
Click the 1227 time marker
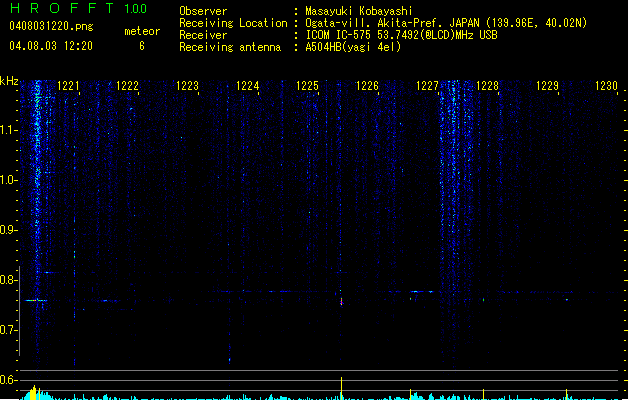(x=427, y=86)
